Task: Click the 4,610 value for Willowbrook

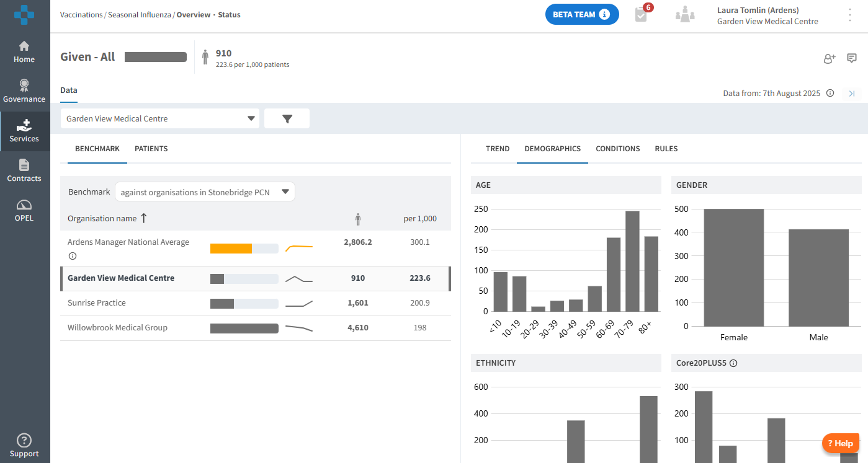Action: (358, 328)
